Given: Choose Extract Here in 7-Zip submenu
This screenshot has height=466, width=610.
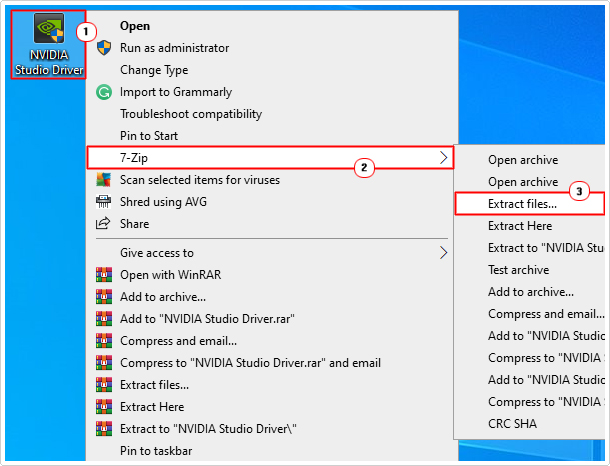Looking at the screenshot, I should tap(520, 226).
